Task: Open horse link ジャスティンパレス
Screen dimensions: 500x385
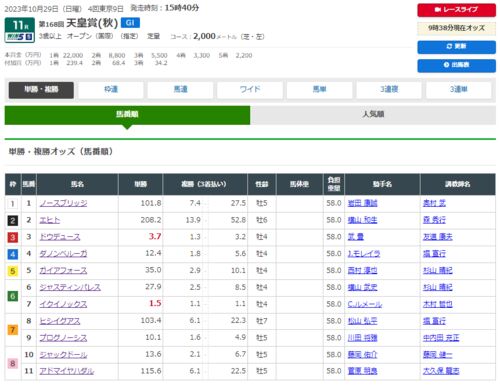Action: point(70,287)
